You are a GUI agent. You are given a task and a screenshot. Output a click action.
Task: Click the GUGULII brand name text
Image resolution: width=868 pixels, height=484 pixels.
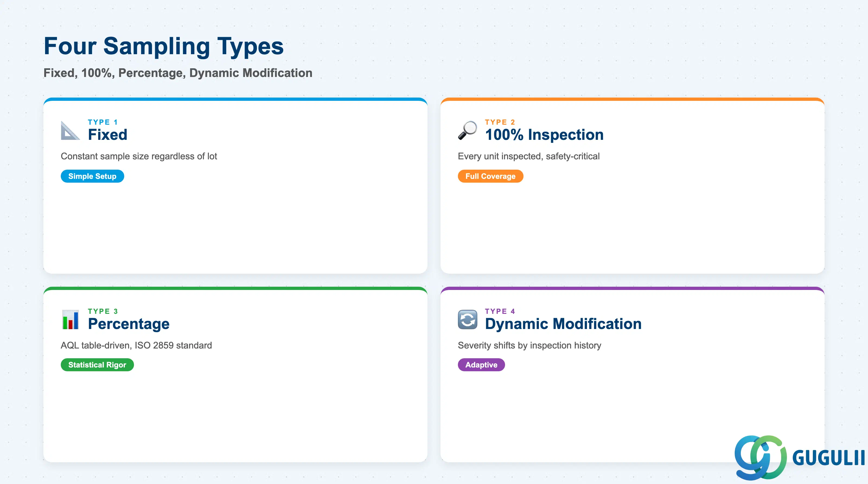829,458
